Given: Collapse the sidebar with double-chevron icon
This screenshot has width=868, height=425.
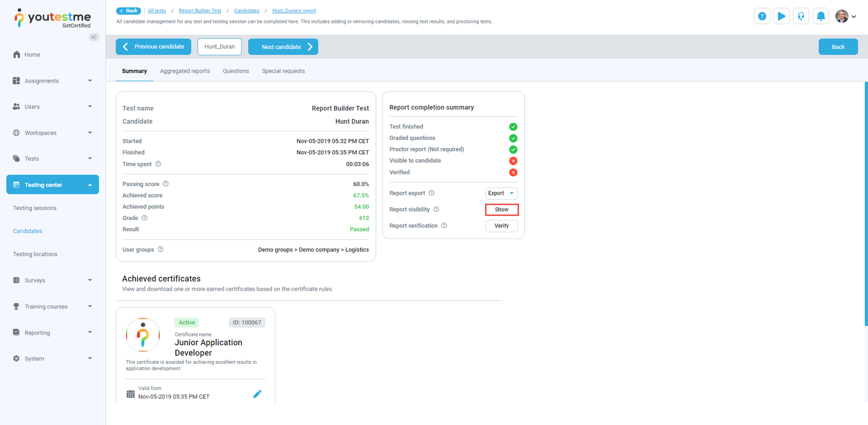Looking at the screenshot, I should coord(94,37).
